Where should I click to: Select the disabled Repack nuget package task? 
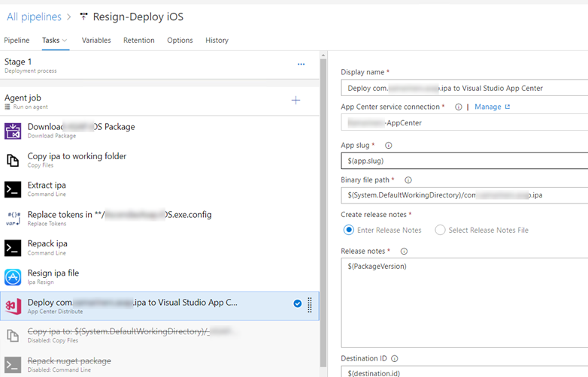[x=159, y=365]
